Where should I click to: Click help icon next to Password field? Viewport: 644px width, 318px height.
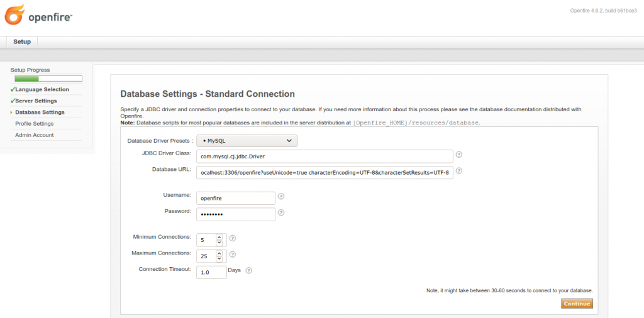pos(281,212)
